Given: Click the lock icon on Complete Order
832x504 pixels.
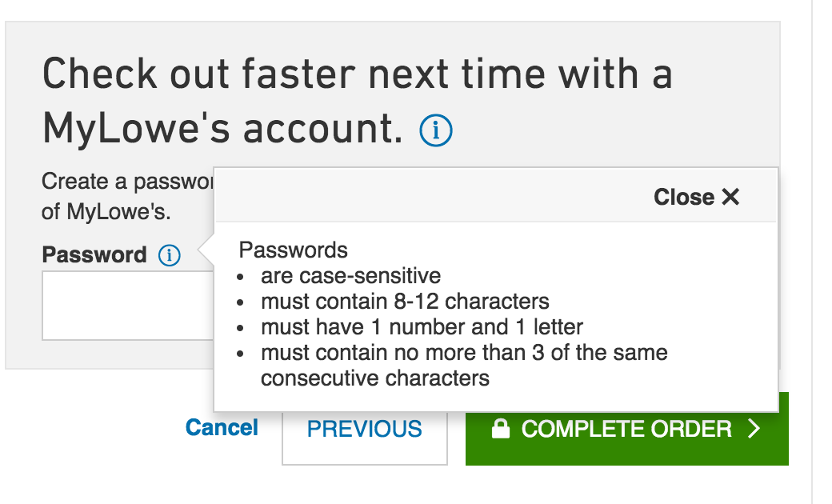Looking at the screenshot, I should [x=501, y=430].
